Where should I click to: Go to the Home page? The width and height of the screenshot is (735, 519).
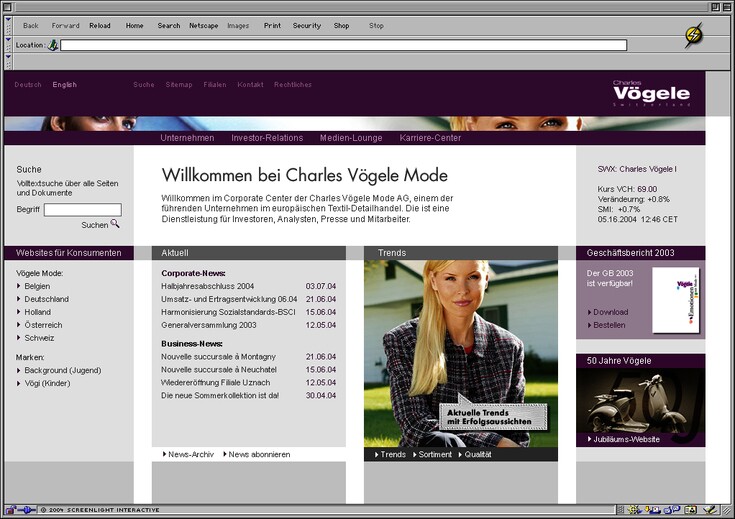[135, 26]
